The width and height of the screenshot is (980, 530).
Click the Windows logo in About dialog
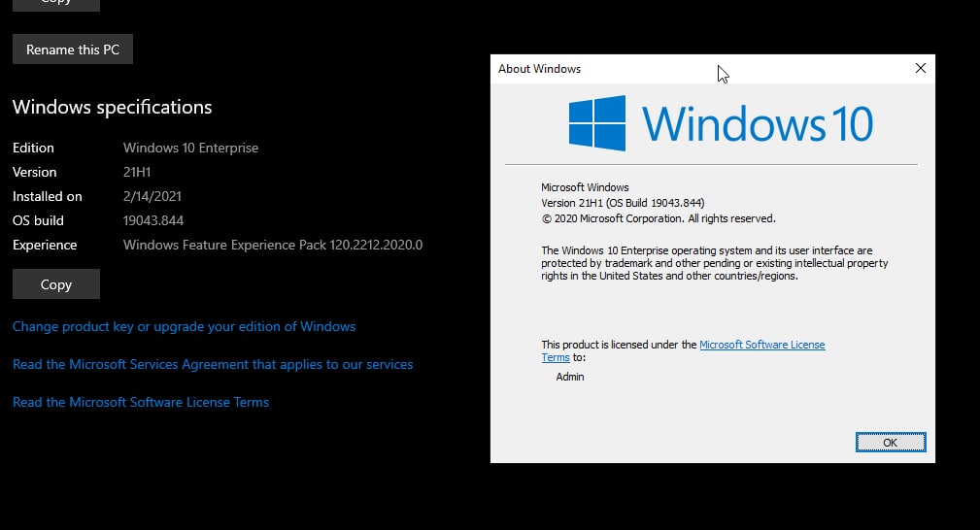click(x=597, y=123)
